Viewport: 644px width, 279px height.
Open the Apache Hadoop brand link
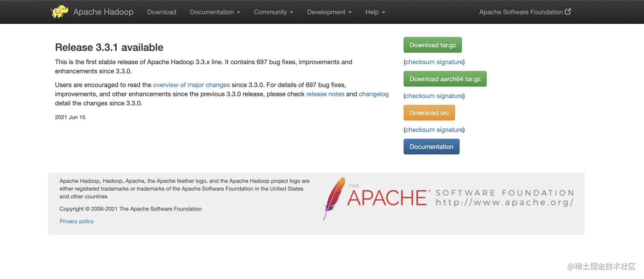tap(103, 12)
